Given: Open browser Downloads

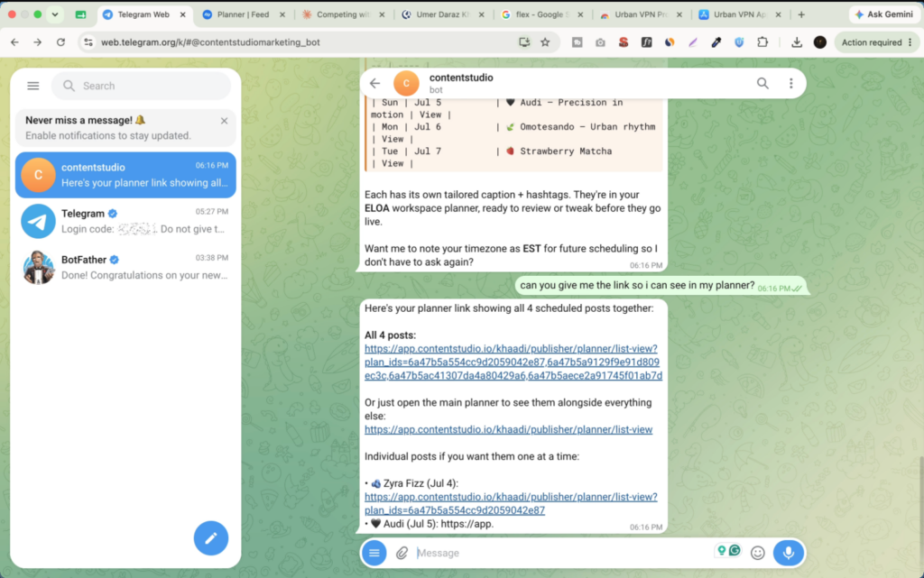Looking at the screenshot, I should 796,42.
